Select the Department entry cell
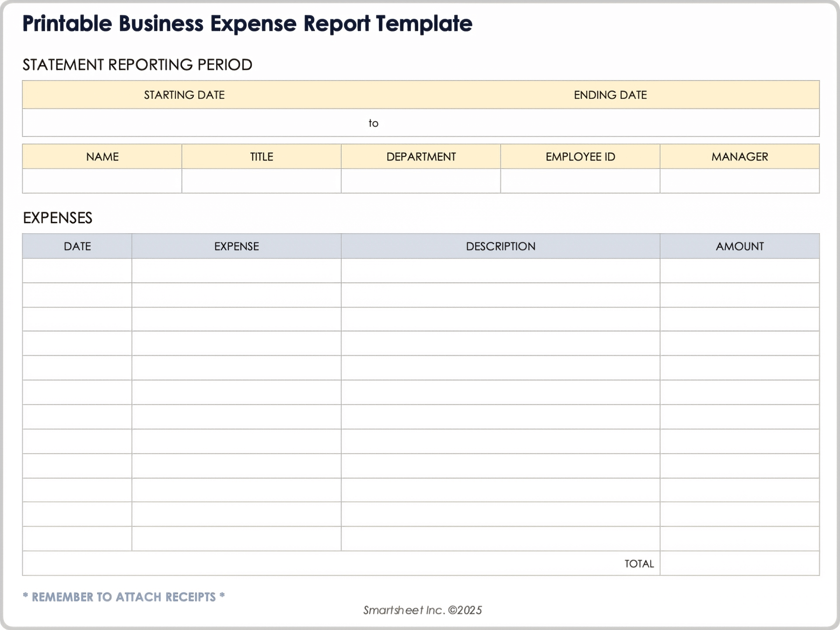The image size is (840, 630). 420,181
